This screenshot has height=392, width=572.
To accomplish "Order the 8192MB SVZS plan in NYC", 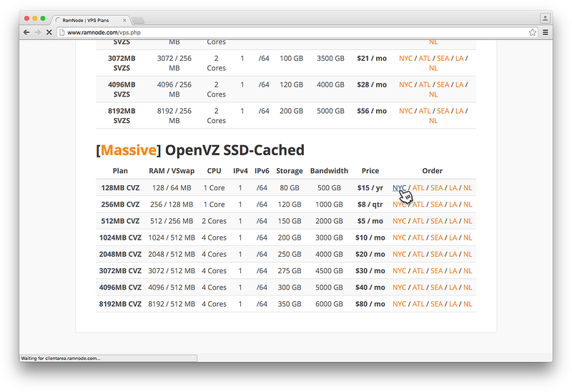I will coord(405,111).
